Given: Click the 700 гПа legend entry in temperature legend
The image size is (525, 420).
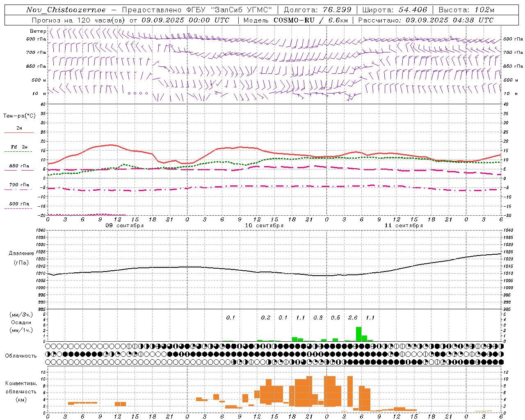Looking at the screenshot, I should [x=19, y=185].
